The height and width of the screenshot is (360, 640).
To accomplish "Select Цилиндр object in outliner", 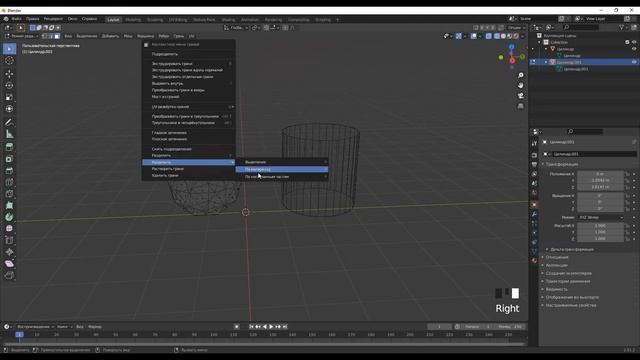I will (565, 49).
